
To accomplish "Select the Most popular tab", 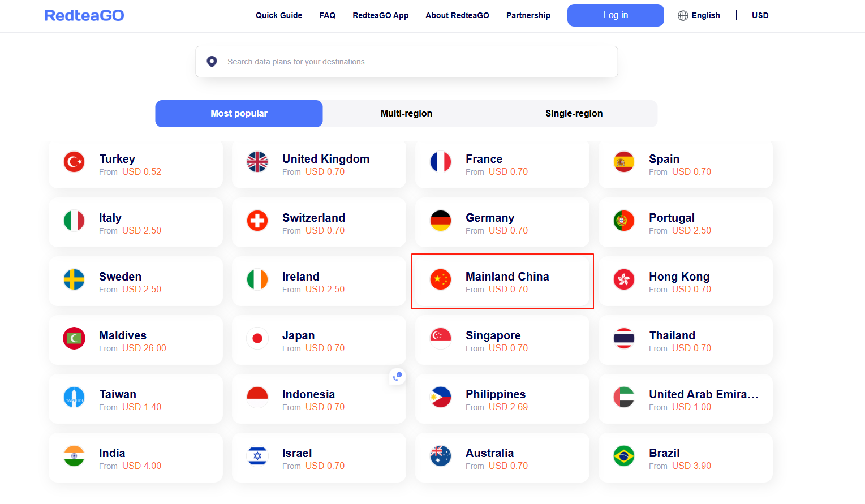I will pos(239,114).
